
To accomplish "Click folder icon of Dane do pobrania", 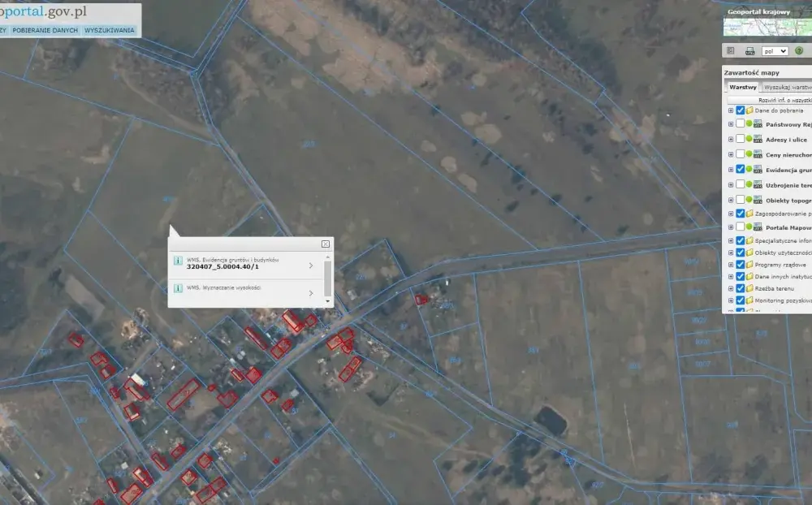I will tap(749, 110).
